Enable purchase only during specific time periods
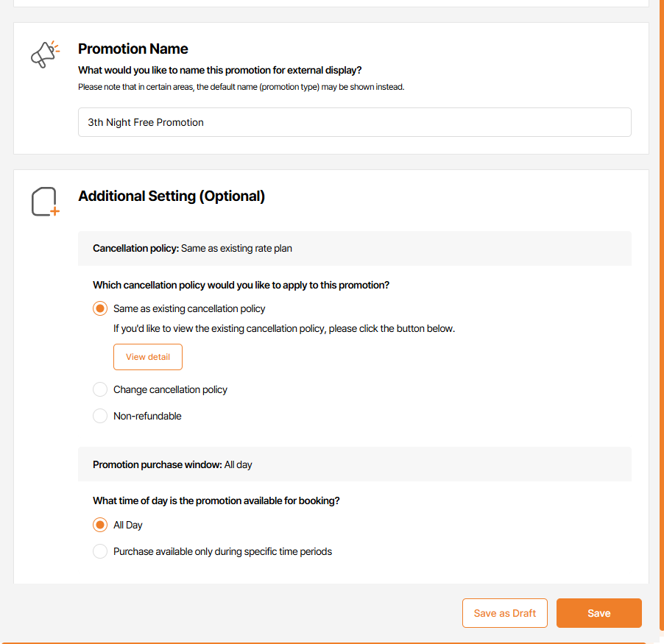664x644 pixels. tap(100, 551)
